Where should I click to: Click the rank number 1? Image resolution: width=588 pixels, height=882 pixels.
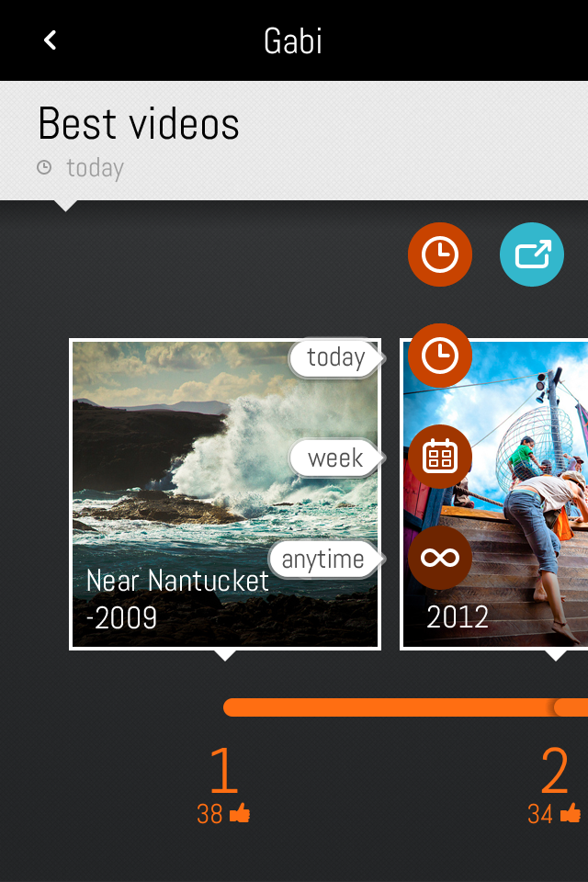pos(224,770)
